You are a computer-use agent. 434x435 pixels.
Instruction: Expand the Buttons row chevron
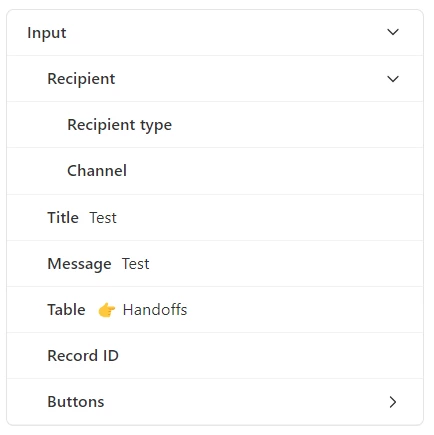(x=393, y=402)
